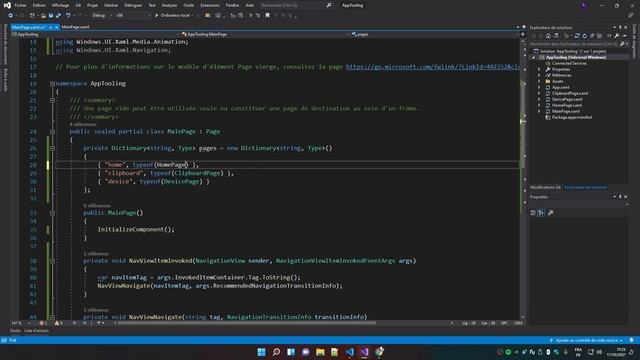
Task: Click the Undo icon
Action: pyautogui.click(x=68, y=16)
